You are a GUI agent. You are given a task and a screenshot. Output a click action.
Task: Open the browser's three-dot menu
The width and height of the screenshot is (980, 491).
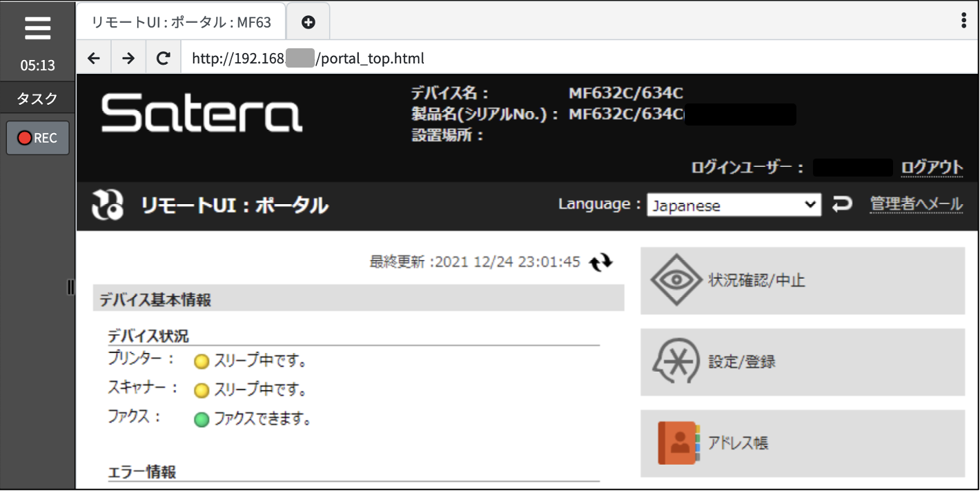(963, 21)
